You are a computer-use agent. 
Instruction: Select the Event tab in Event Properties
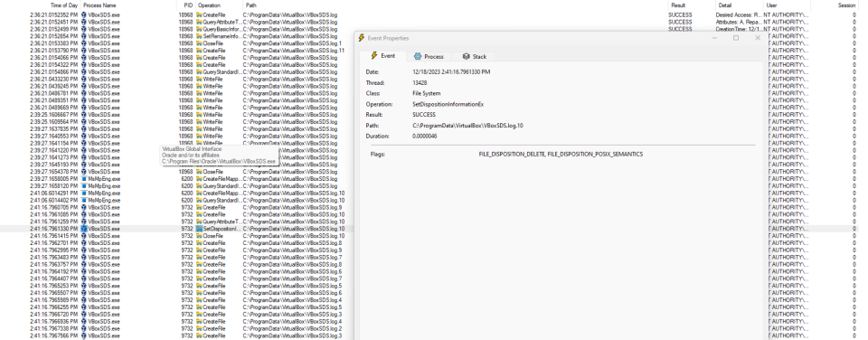click(382, 56)
